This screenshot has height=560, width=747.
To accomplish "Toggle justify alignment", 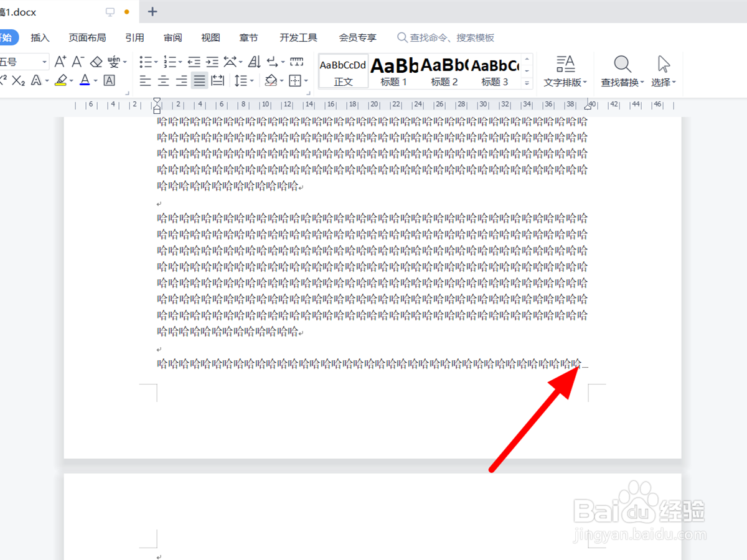I will 199,80.
